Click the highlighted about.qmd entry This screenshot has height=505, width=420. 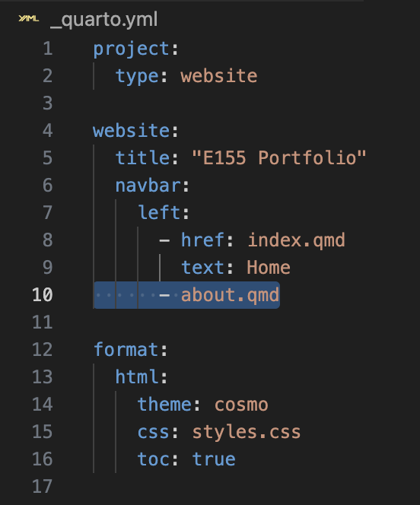click(x=230, y=295)
